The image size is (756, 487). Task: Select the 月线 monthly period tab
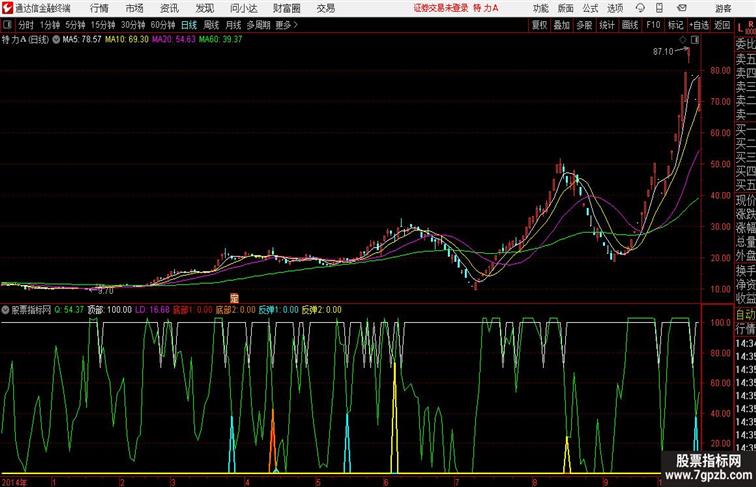point(233,25)
